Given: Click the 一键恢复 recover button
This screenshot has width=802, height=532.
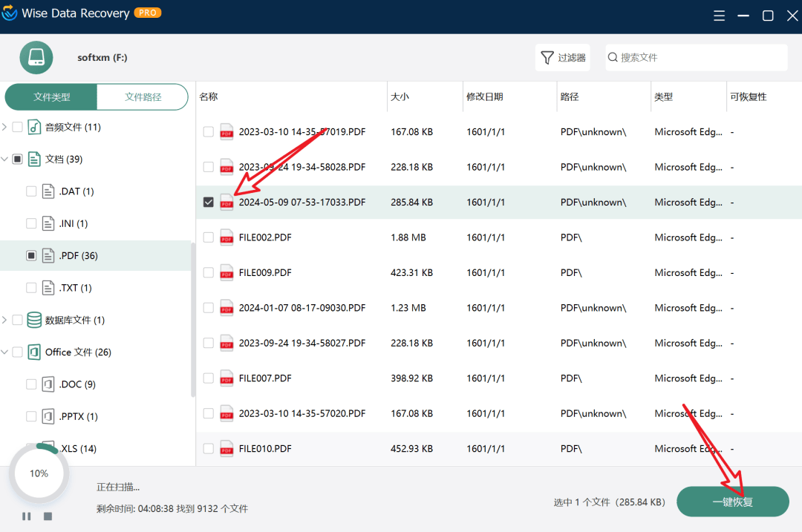Looking at the screenshot, I should point(732,502).
